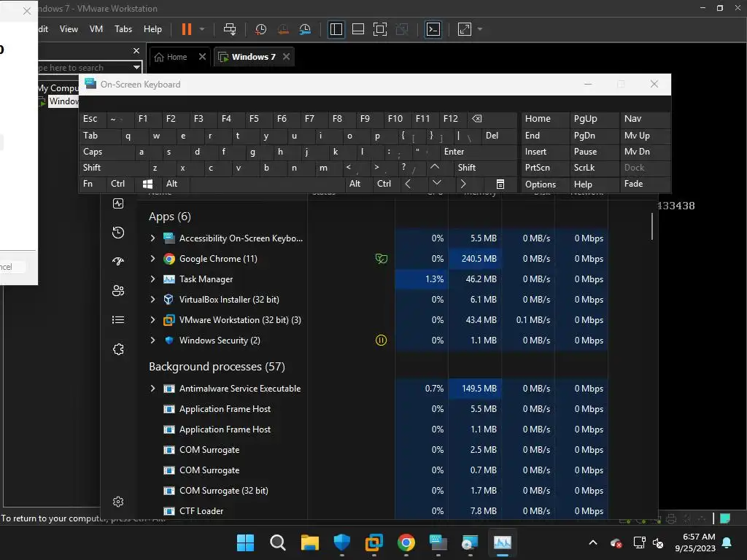This screenshot has height=560, width=747.
Task: Open VMware console view icon
Action: (x=433, y=29)
